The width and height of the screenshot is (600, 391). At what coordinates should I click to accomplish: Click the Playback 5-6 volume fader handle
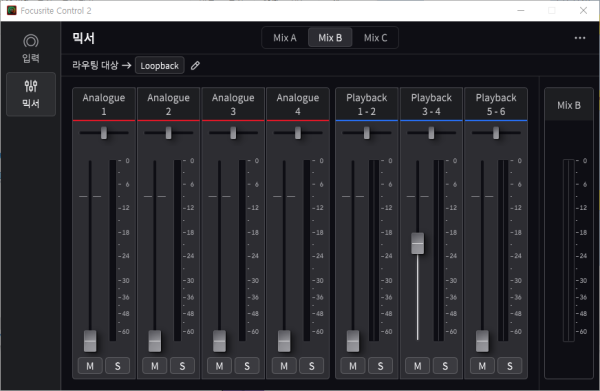click(x=482, y=341)
